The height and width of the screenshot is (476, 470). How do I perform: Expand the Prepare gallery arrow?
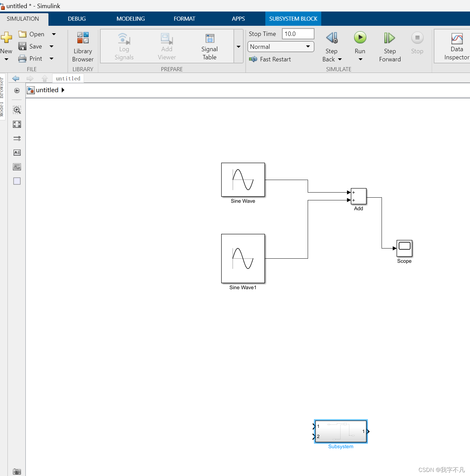(x=239, y=46)
